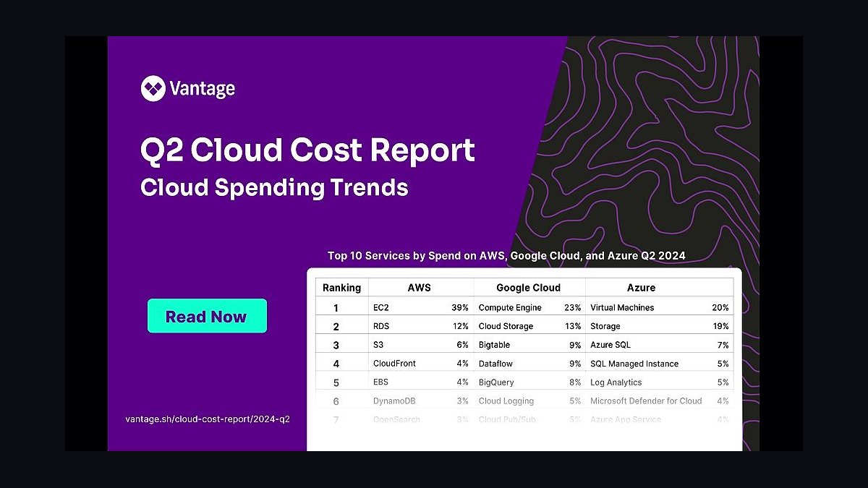The image size is (868, 488).
Task: Click the Cloud Spending Trends subtitle
Action: coord(274,187)
